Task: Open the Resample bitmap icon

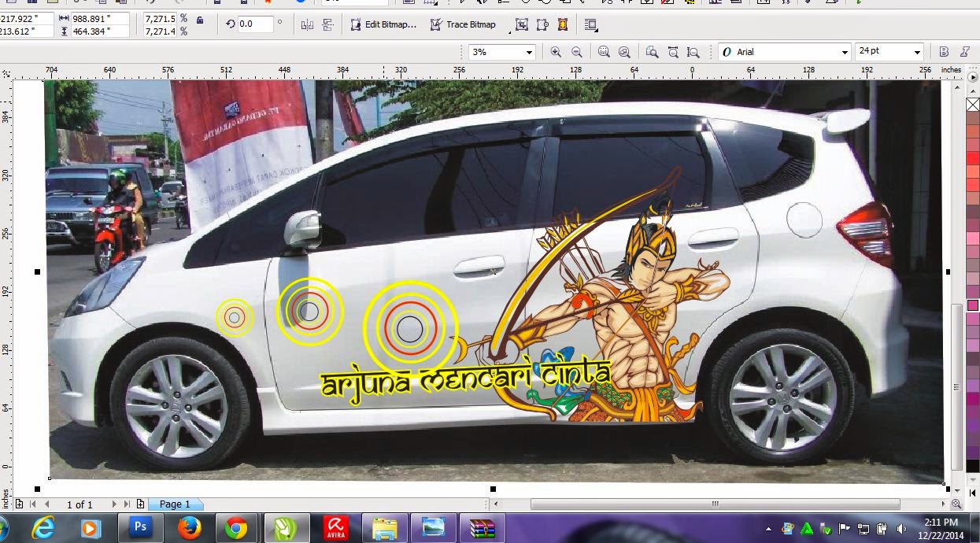Action: click(x=542, y=25)
